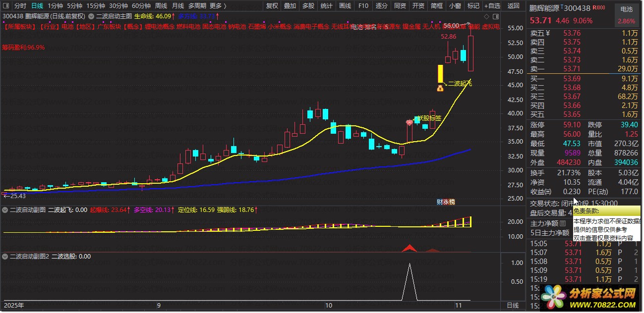Switch chart to 30分钟 period
The width and height of the screenshot is (644, 313).
[x=118, y=6]
